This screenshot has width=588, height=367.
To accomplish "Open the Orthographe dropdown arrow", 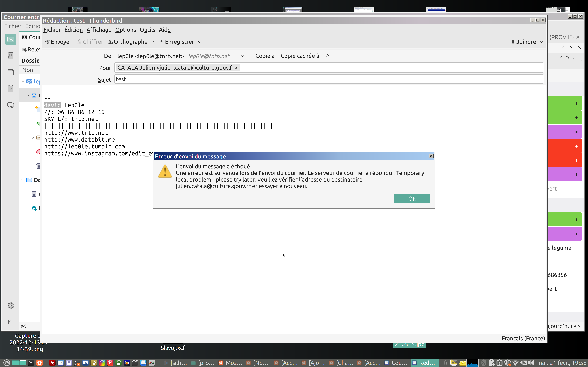I will point(153,42).
